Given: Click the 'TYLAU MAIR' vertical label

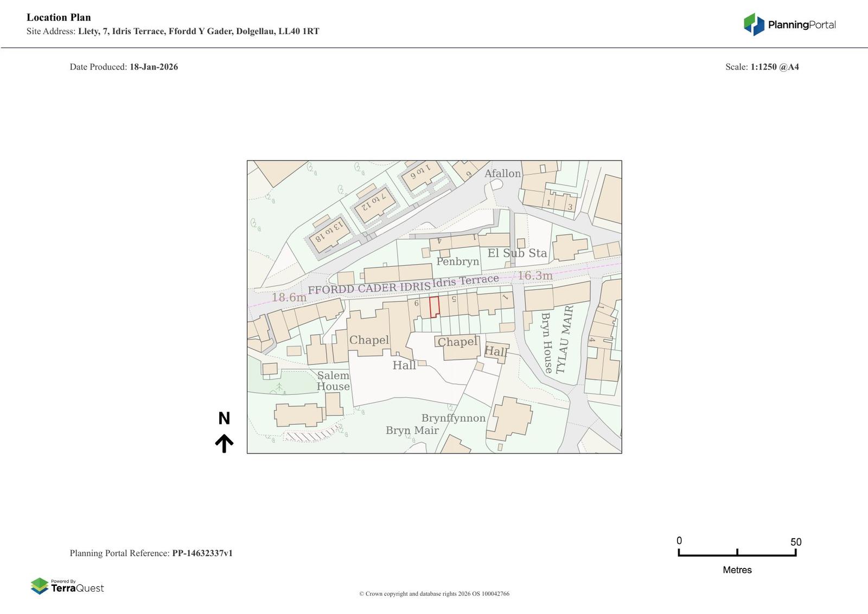Looking at the screenshot, I should coord(564,340).
